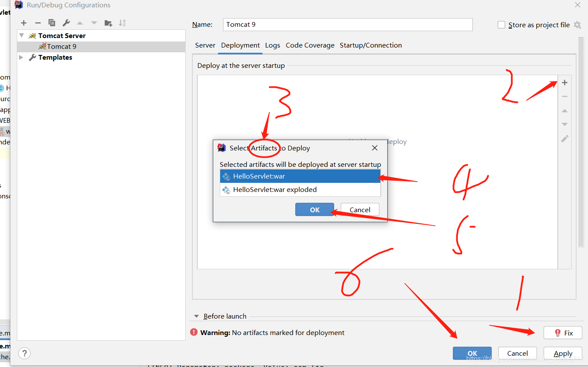The height and width of the screenshot is (367, 588).
Task: Select HelloServlet:war exploded artifact
Action: (300, 189)
